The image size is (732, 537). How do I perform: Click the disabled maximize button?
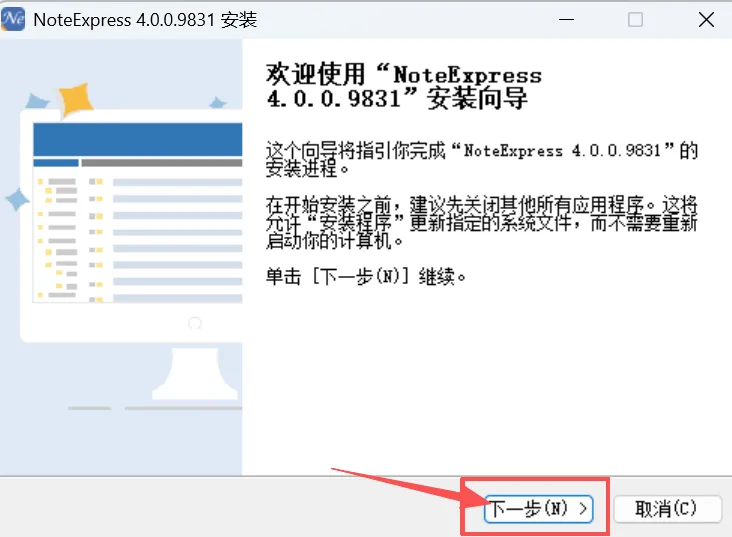click(x=635, y=20)
